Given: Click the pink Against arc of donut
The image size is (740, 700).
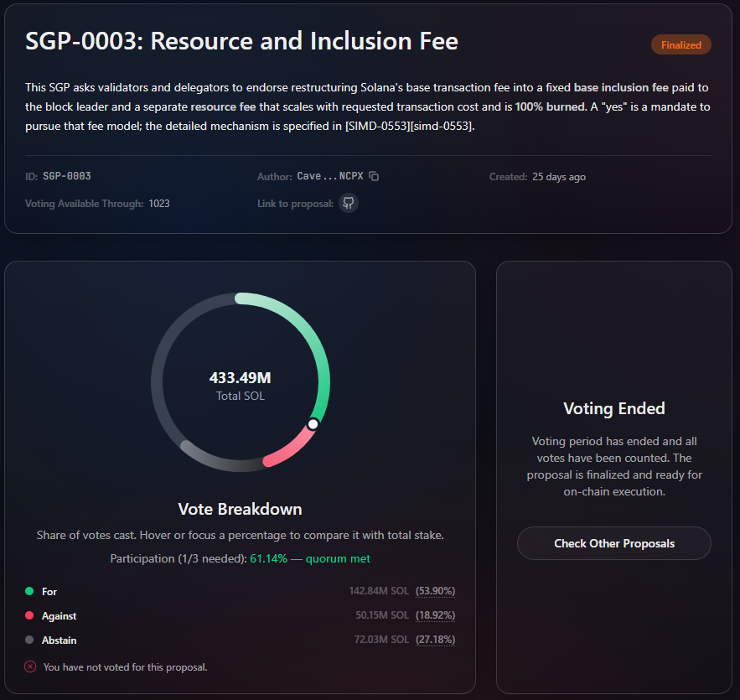Looking at the screenshot, I should [x=293, y=449].
